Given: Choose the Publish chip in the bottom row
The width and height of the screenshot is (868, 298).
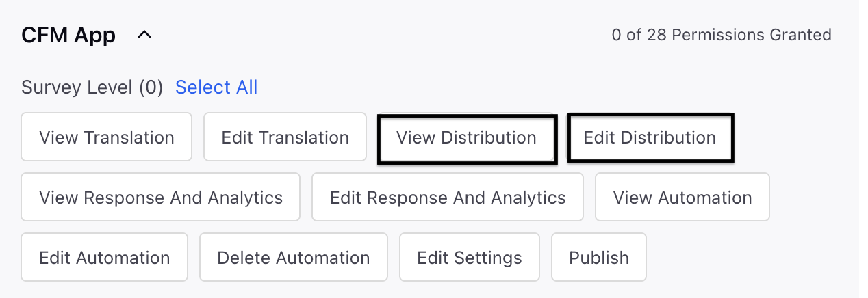Looking at the screenshot, I should [599, 258].
